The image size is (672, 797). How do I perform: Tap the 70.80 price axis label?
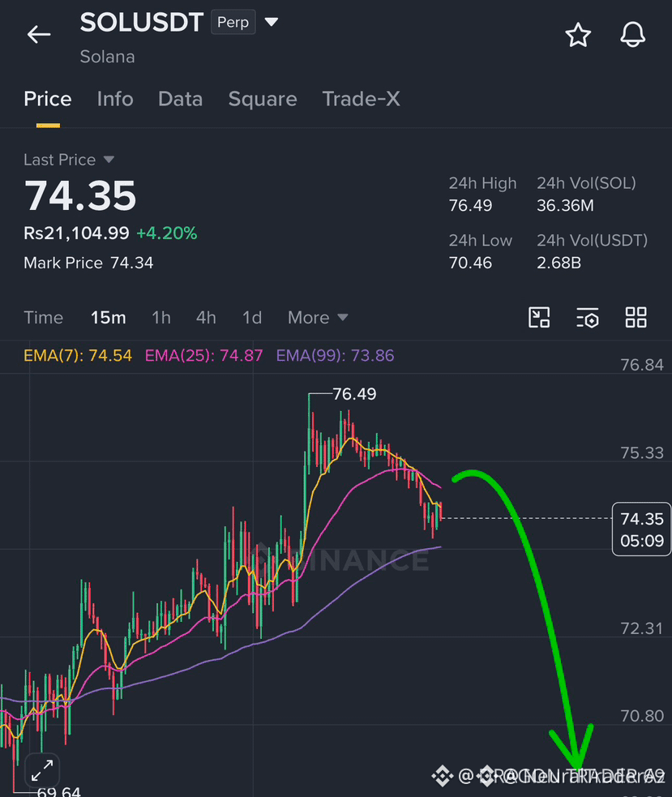click(642, 716)
